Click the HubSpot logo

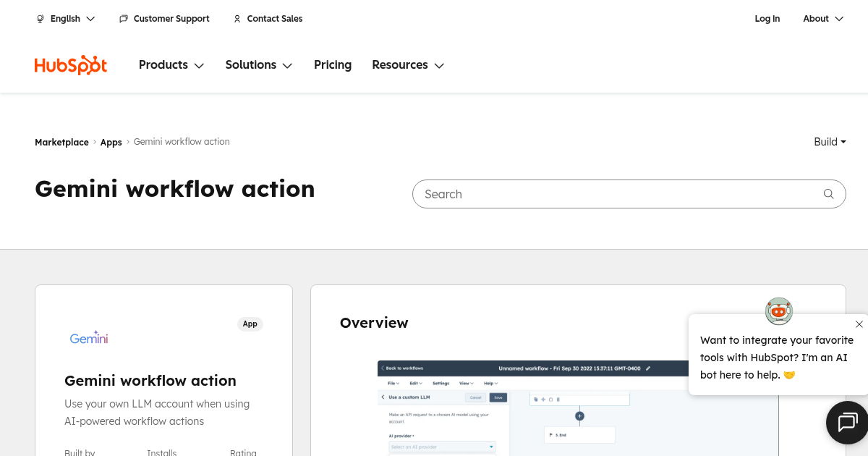[71, 65]
